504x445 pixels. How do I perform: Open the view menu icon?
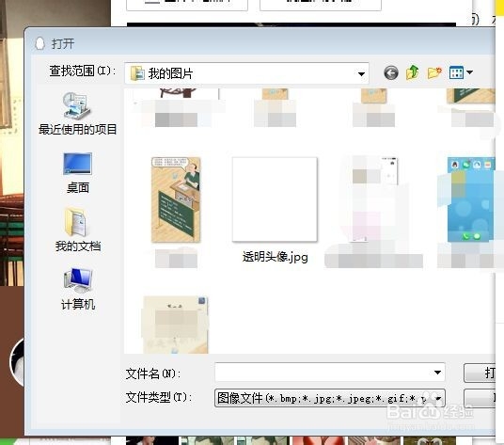pos(456,72)
